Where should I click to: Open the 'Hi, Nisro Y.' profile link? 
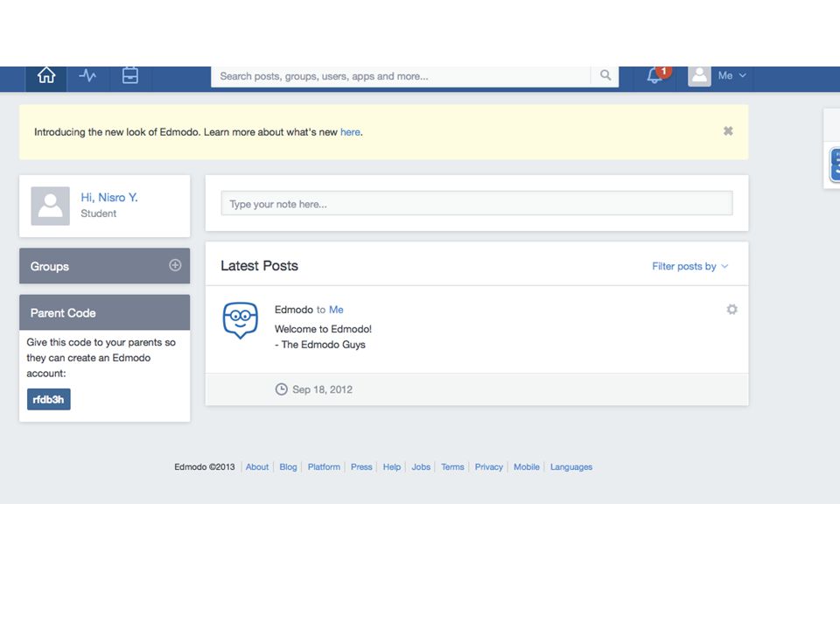coord(109,197)
